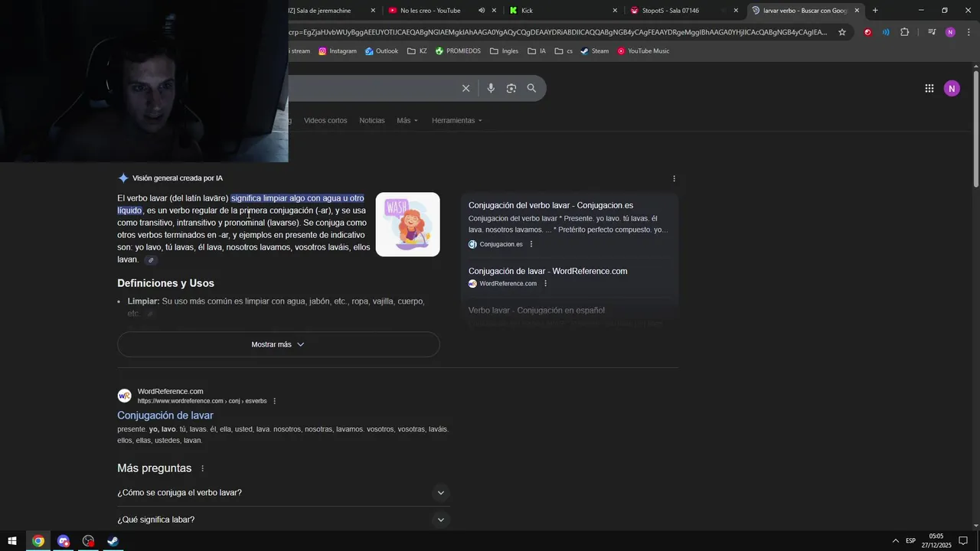Open the KZ bookmarks folder
980x551 pixels.
(417, 51)
